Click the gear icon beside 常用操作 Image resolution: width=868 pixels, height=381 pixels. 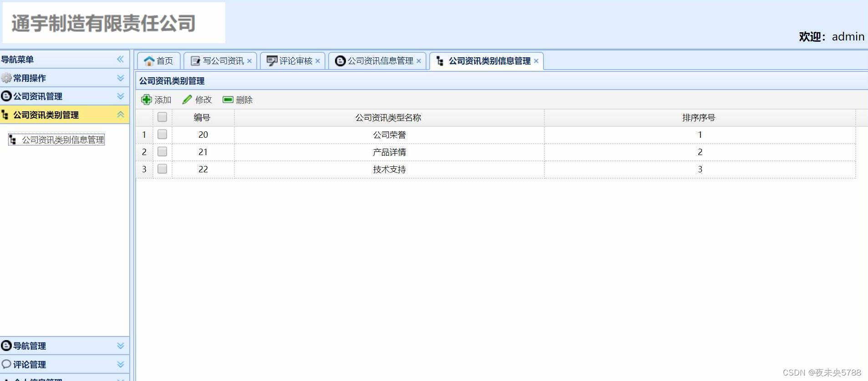click(6, 78)
